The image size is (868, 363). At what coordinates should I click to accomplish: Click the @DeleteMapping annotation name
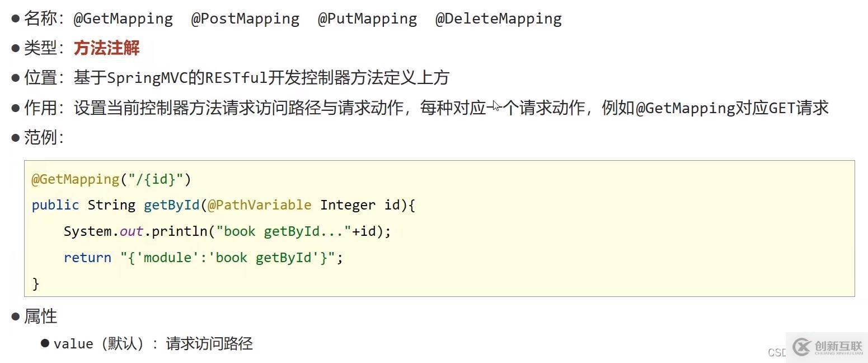tap(498, 18)
